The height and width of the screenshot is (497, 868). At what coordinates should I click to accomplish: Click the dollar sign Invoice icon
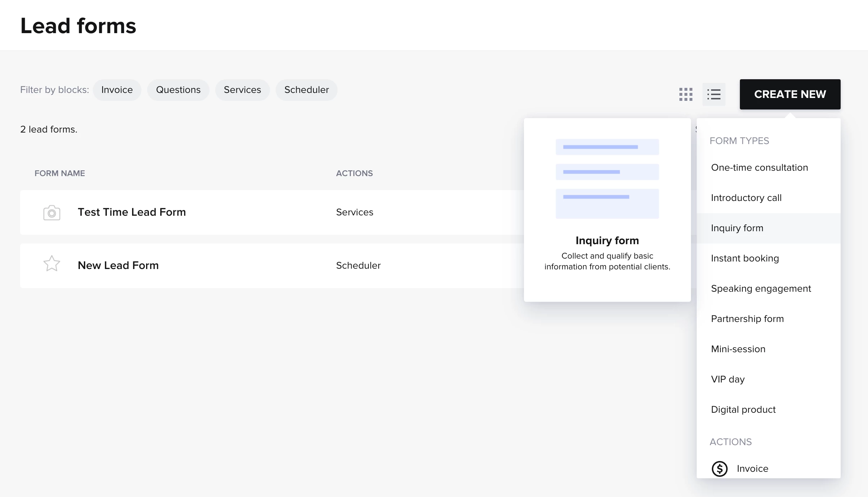[719, 469]
